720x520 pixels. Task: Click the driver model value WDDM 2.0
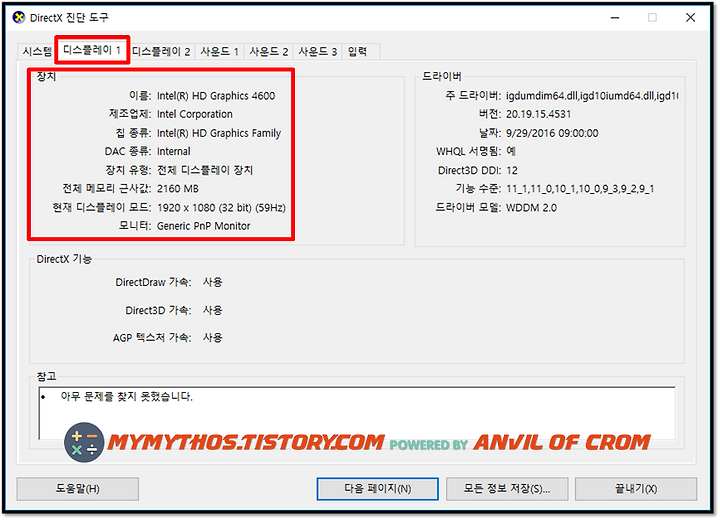click(531, 208)
